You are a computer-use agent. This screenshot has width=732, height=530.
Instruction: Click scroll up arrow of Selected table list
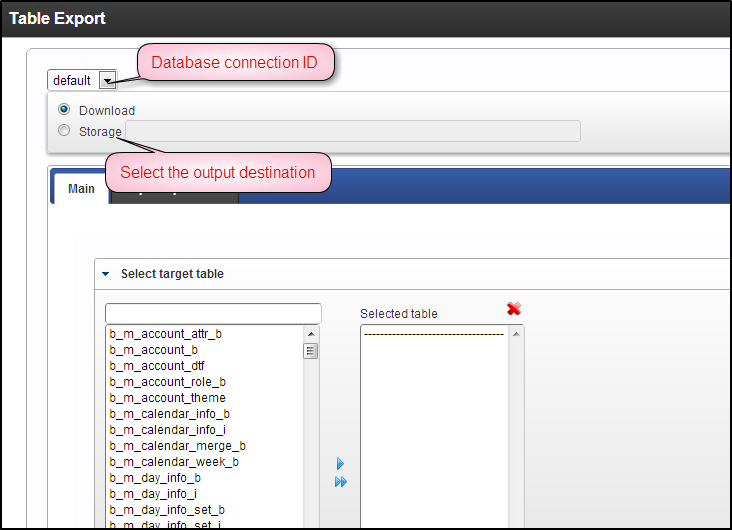click(x=516, y=334)
